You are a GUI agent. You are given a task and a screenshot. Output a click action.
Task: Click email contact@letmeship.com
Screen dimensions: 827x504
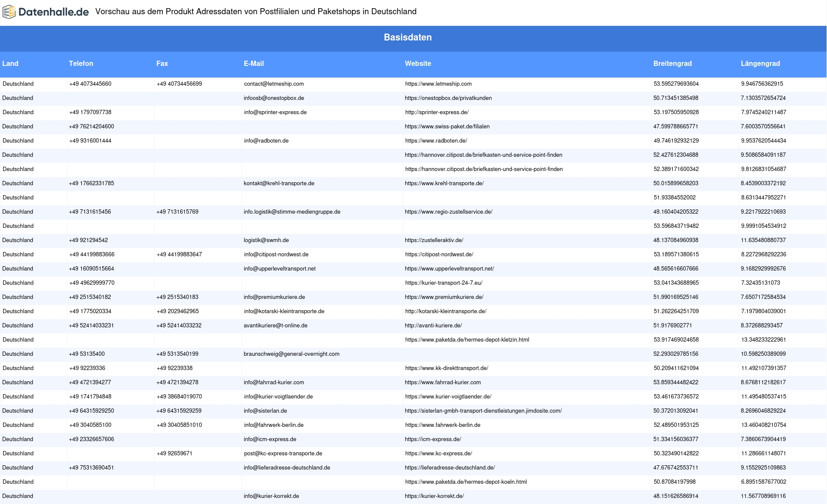click(x=274, y=84)
